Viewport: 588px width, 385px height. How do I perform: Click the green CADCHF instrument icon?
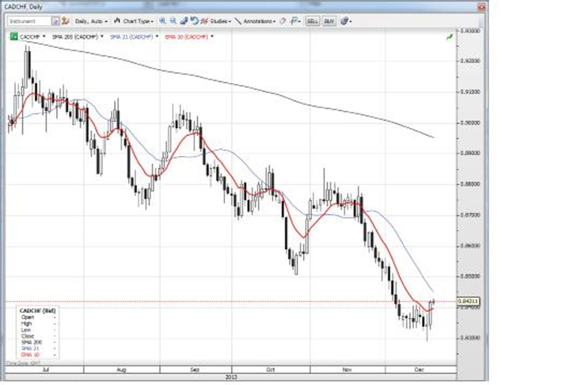click(x=13, y=37)
